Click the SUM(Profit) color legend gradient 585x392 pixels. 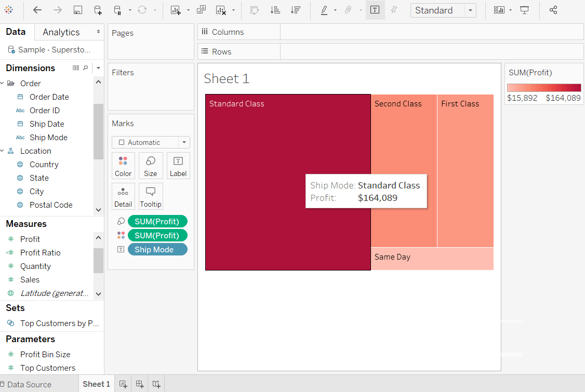[x=544, y=88]
